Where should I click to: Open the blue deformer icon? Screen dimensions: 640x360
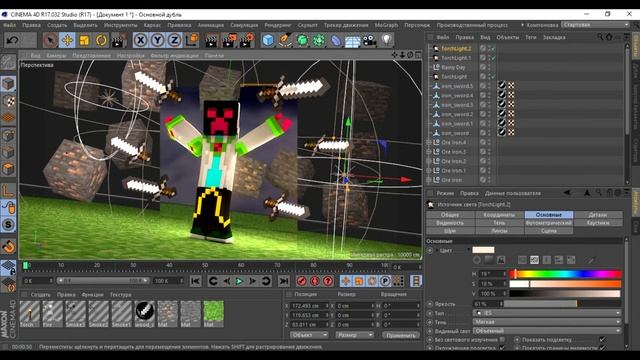[336, 40]
